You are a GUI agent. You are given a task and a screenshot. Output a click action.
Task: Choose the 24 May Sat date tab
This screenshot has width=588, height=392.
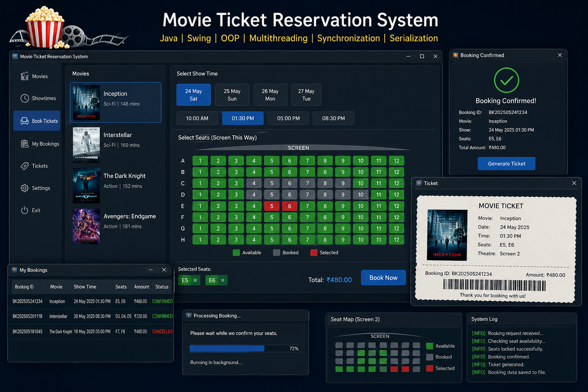point(193,95)
